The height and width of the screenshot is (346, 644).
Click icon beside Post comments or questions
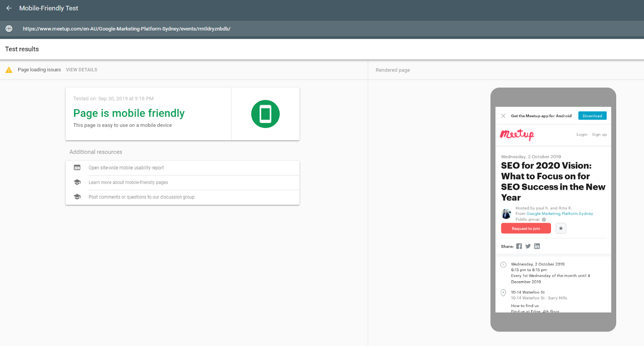pos(77,197)
